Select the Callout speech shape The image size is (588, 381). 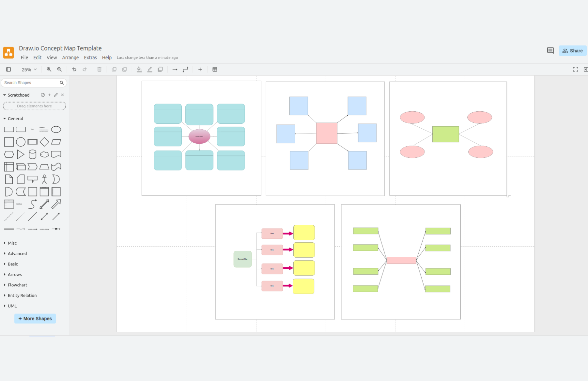coord(32,179)
